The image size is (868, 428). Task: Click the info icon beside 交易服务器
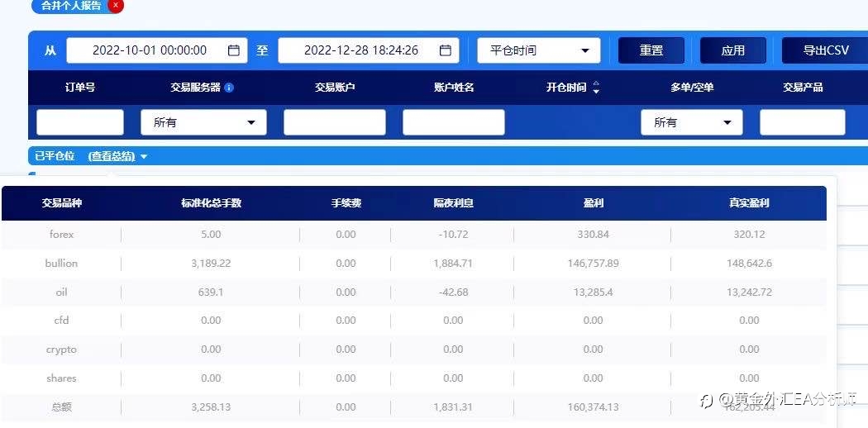pos(229,88)
